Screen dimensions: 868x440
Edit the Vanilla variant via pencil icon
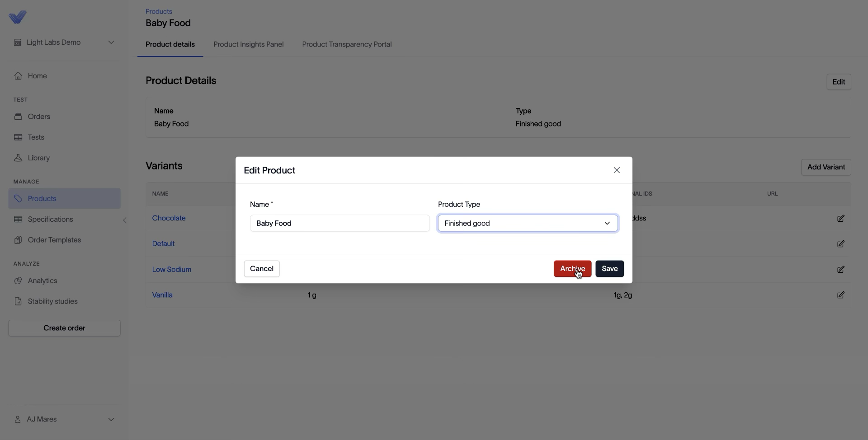pos(840,295)
